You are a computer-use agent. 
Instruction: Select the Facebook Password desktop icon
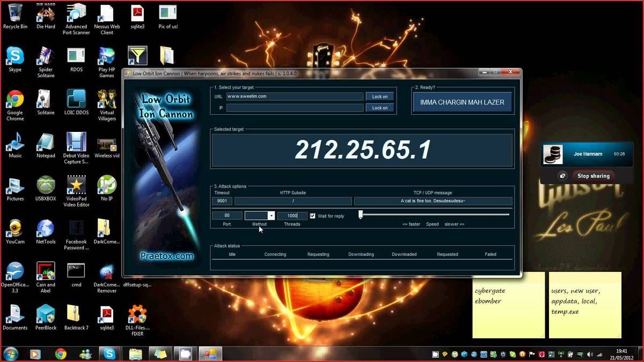(76, 234)
